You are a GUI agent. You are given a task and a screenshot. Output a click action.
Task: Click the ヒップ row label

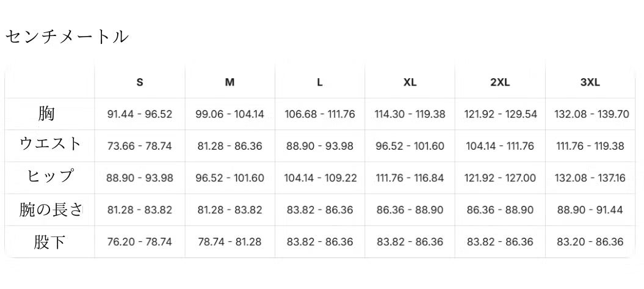pyautogui.click(x=50, y=177)
